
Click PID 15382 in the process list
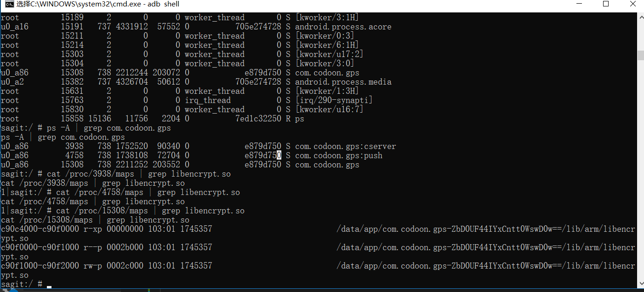[72, 82]
